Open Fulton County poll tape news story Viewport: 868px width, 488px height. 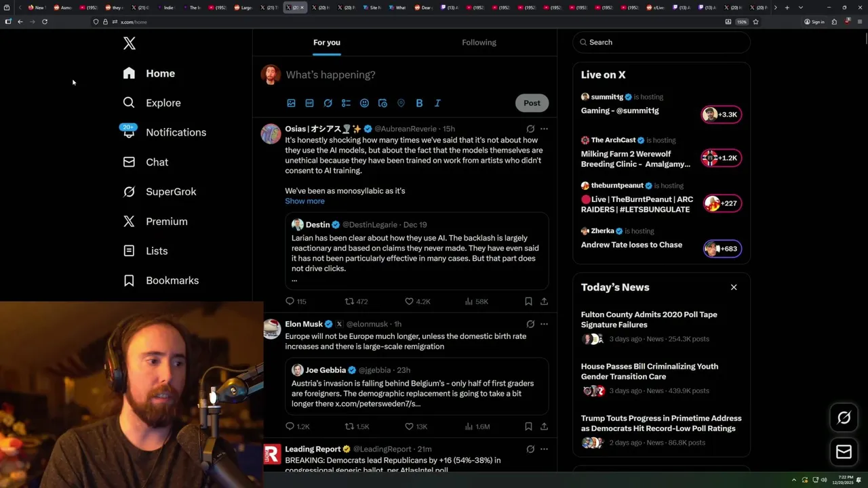point(661,327)
